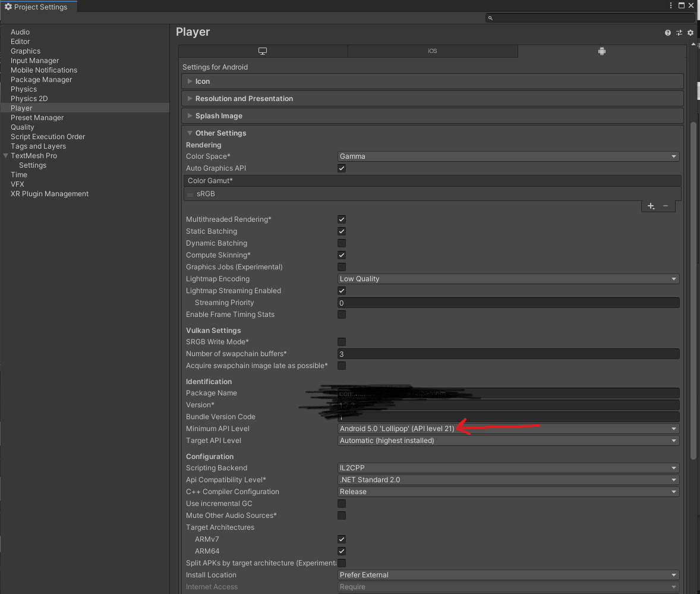Toggle Auto Graphics API checkbox
700x594 pixels.
[x=342, y=168]
